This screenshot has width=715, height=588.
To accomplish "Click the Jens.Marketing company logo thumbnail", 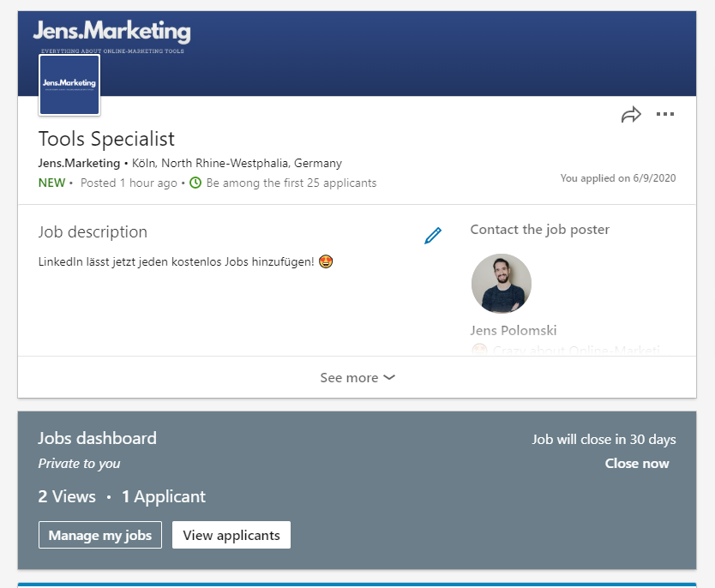I will pyautogui.click(x=69, y=85).
